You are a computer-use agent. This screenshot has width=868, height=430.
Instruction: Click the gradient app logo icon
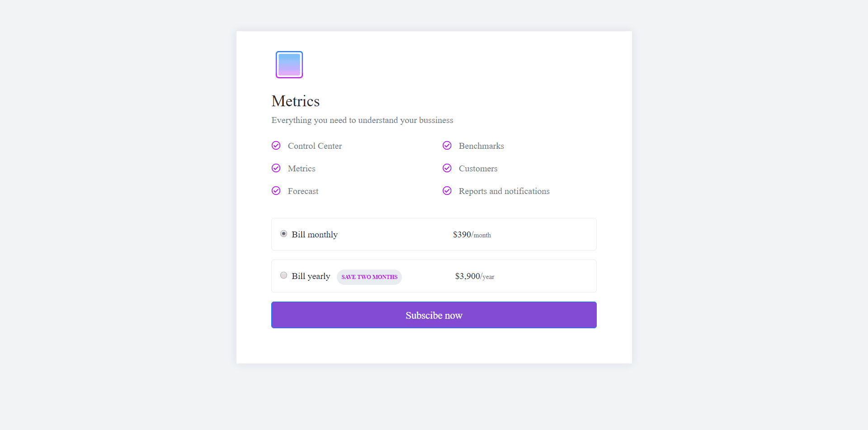pyautogui.click(x=289, y=65)
